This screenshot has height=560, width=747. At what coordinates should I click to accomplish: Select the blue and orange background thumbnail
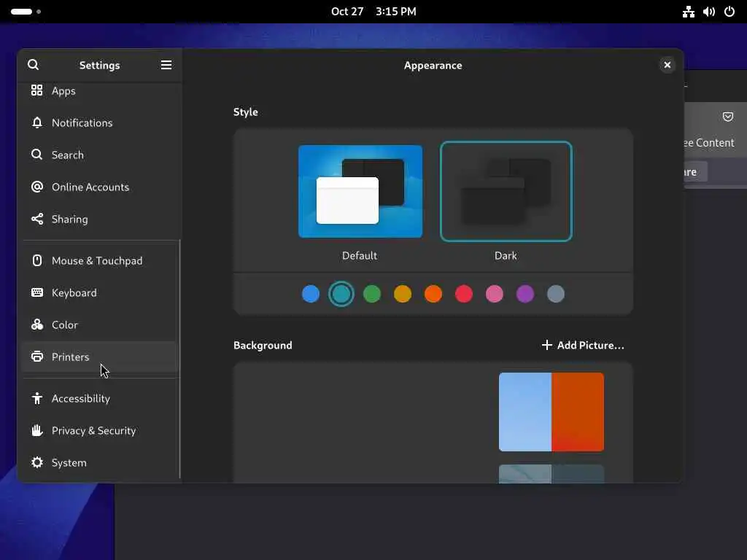[x=551, y=412]
